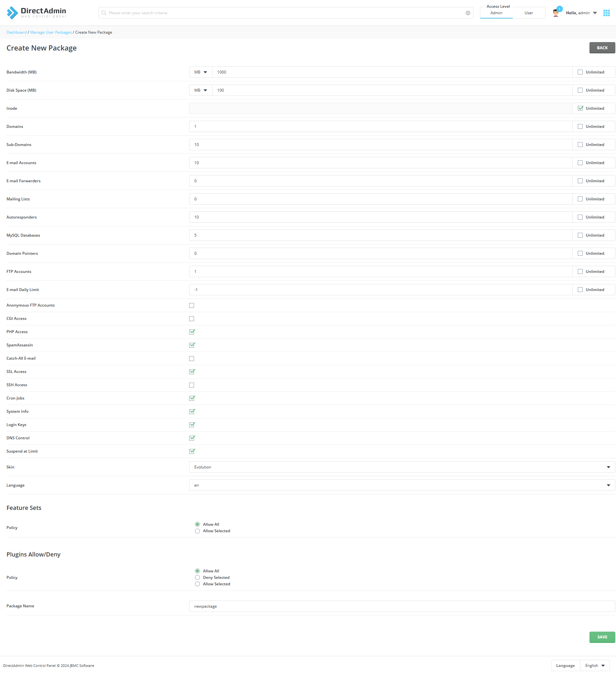Image resolution: width=616 pixels, height=675 pixels.
Task: Click the Bandwidth value field 1000
Action: (x=392, y=72)
